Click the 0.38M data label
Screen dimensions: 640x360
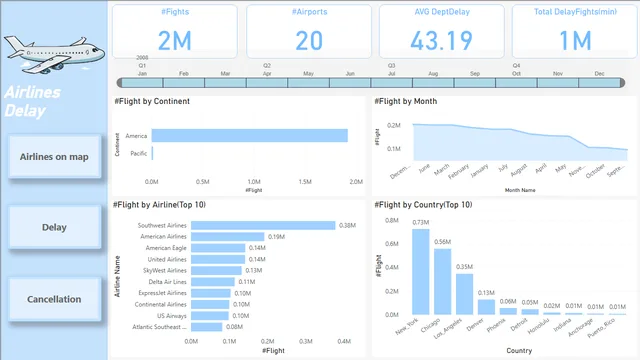[347, 225]
